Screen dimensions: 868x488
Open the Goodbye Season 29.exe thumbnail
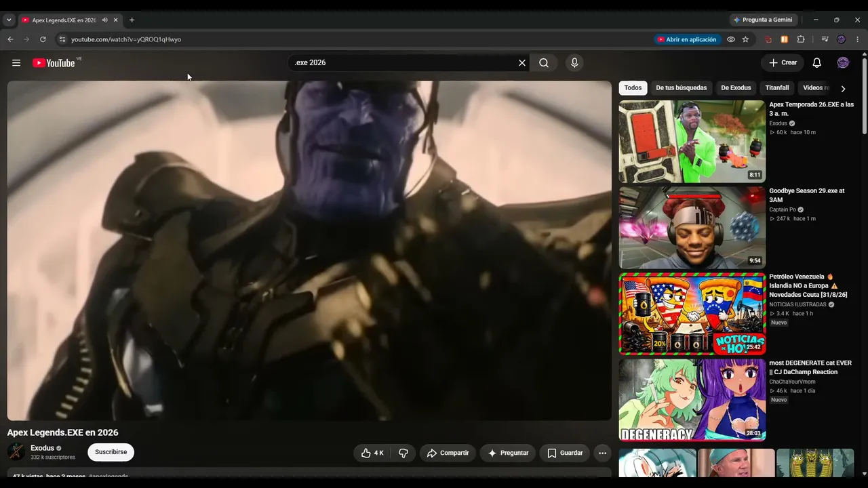[692, 228]
